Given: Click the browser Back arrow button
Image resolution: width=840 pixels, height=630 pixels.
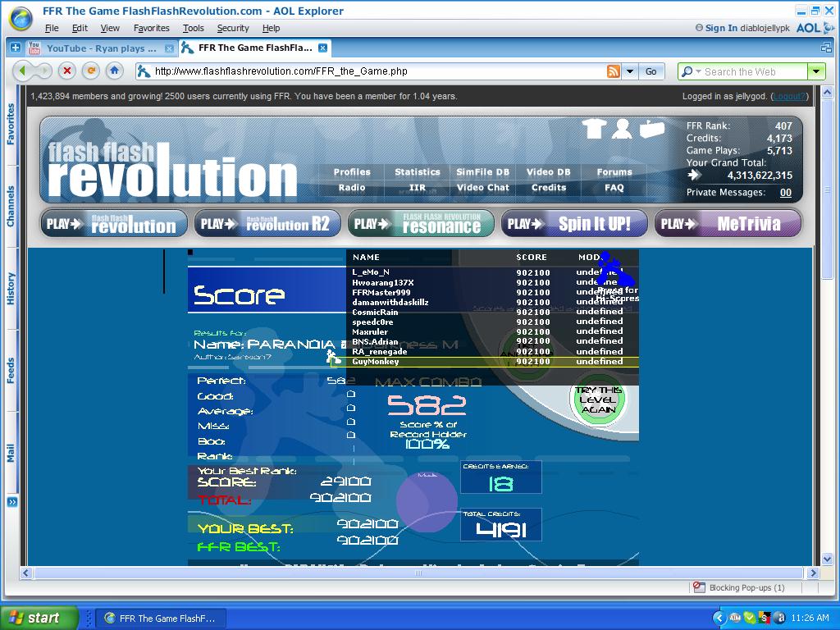Looking at the screenshot, I should click(x=22, y=71).
